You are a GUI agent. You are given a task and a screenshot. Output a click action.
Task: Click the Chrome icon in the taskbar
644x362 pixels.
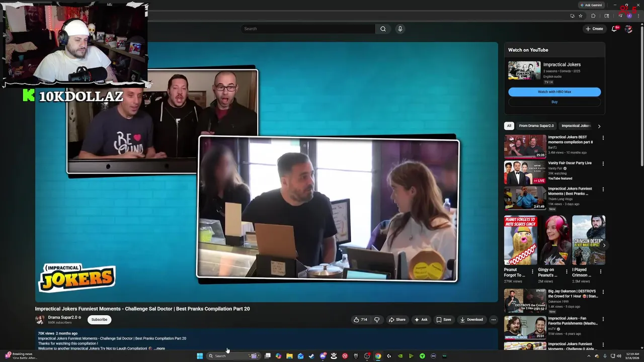(378, 356)
